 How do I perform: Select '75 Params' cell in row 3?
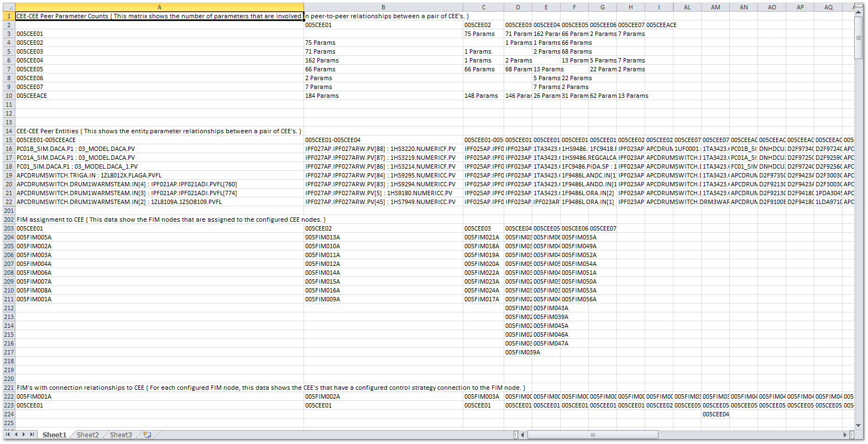(483, 34)
